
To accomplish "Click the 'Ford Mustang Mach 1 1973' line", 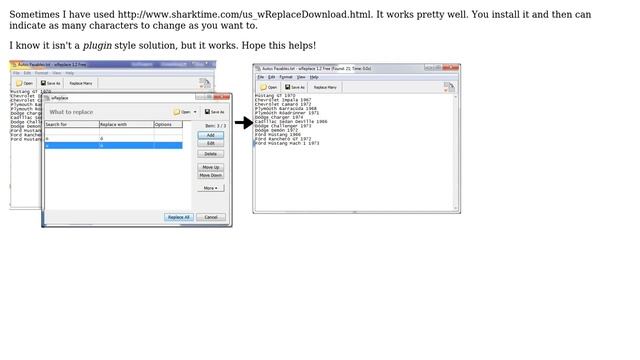I will click(x=287, y=143).
